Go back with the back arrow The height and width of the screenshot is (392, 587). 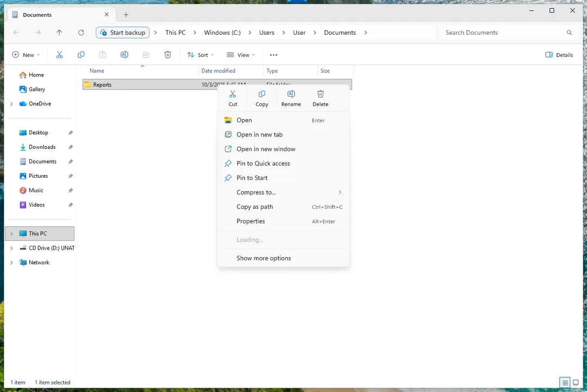pyautogui.click(x=16, y=33)
